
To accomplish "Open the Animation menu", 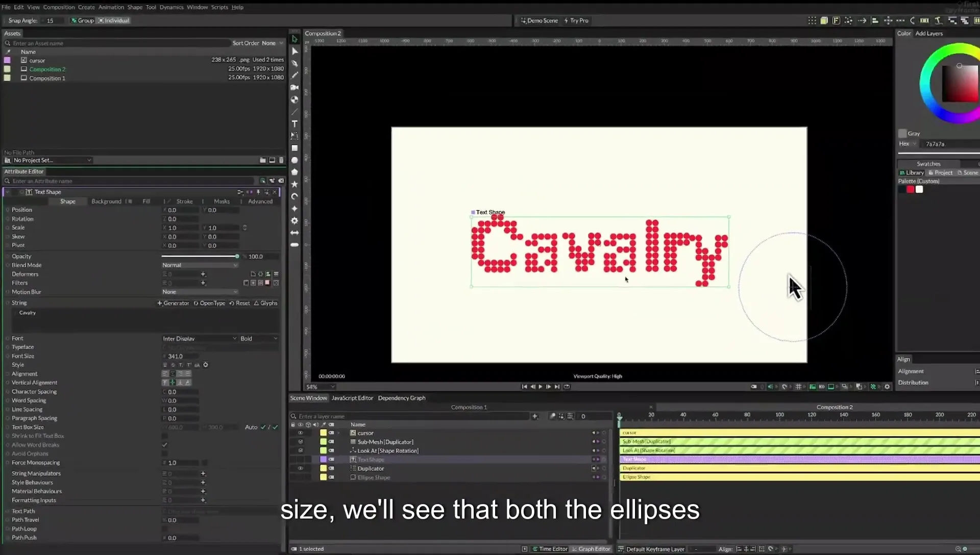I will click(x=111, y=7).
